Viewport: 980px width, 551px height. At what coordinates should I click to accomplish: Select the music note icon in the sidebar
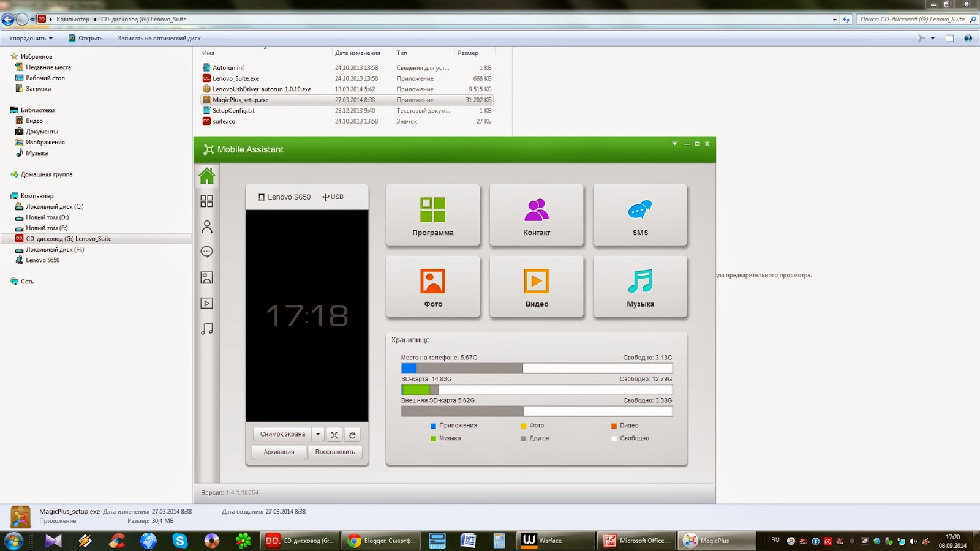pos(207,329)
